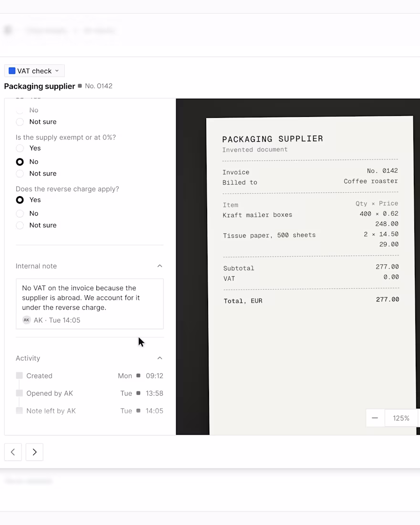This screenshot has height=525, width=420.
Task: Choose Not sure for reverse charge question
Action: pyautogui.click(x=20, y=225)
